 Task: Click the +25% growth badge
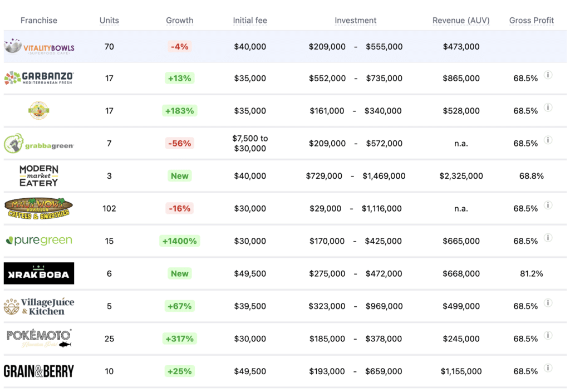click(x=180, y=371)
